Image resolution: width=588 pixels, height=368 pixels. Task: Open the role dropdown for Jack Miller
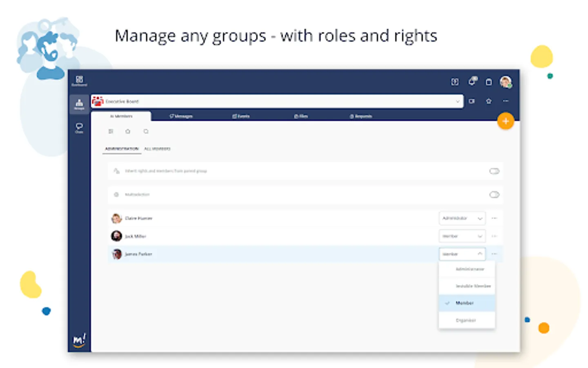tap(462, 236)
